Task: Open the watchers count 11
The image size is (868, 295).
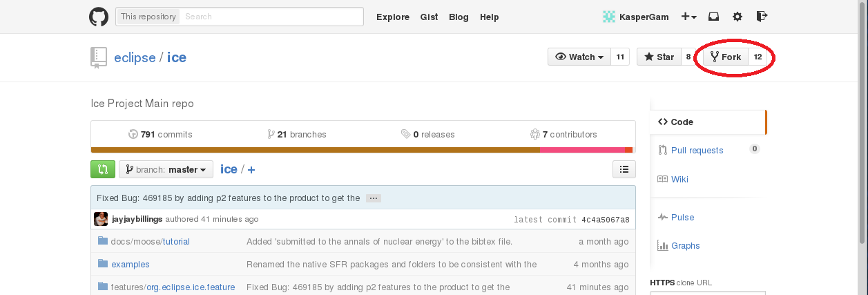Action: pyautogui.click(x=620, y=57)
